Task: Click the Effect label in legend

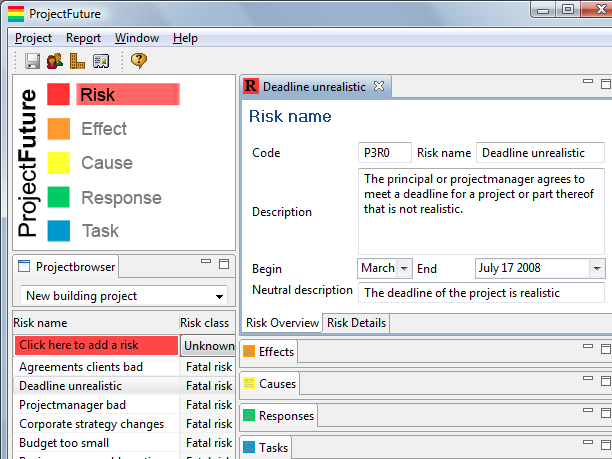Action: click(104, 129)
